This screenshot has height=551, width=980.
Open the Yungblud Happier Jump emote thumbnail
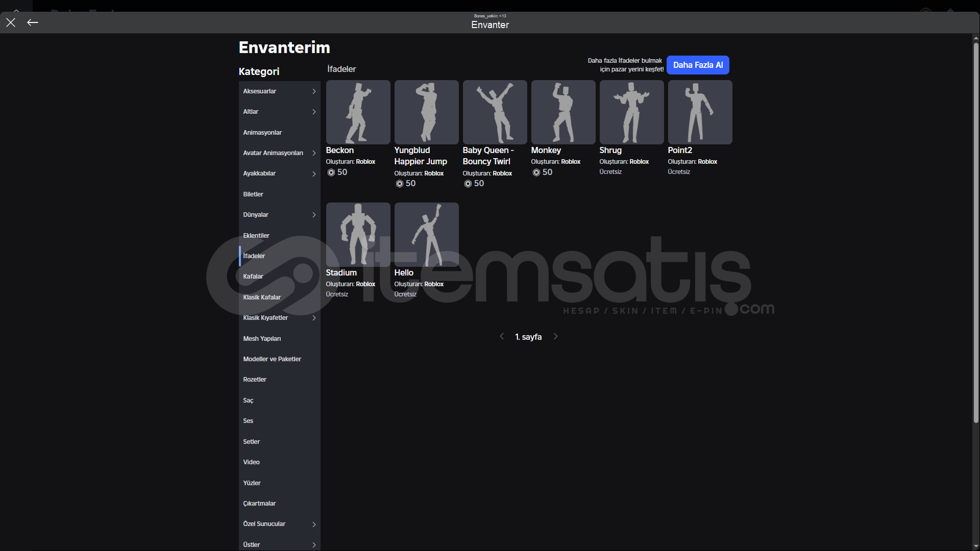click(x=427, y=112)
